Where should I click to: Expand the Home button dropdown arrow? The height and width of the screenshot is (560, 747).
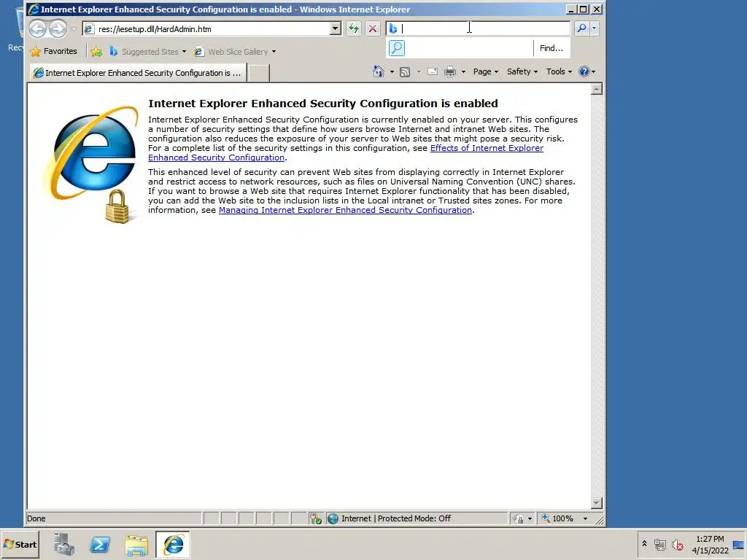pos(392,72)
